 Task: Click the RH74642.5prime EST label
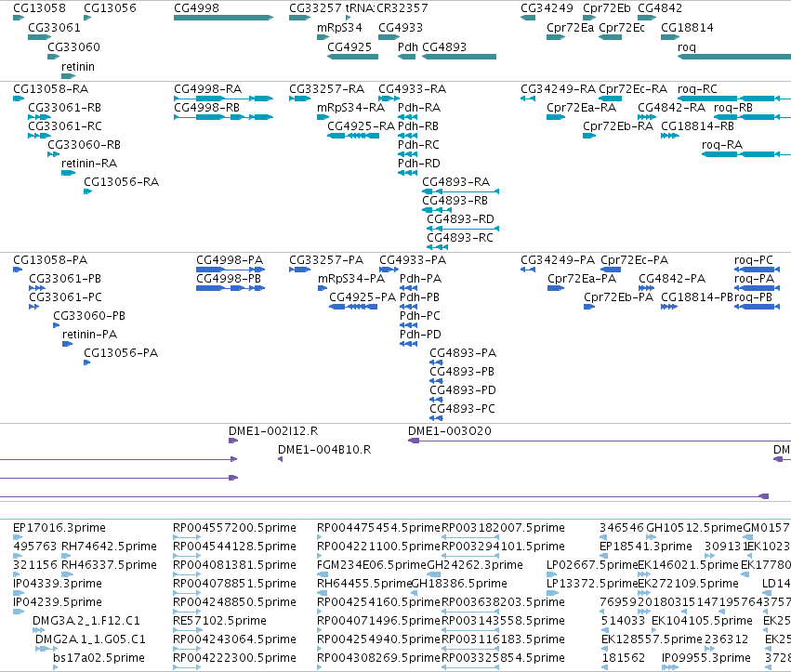109,547
